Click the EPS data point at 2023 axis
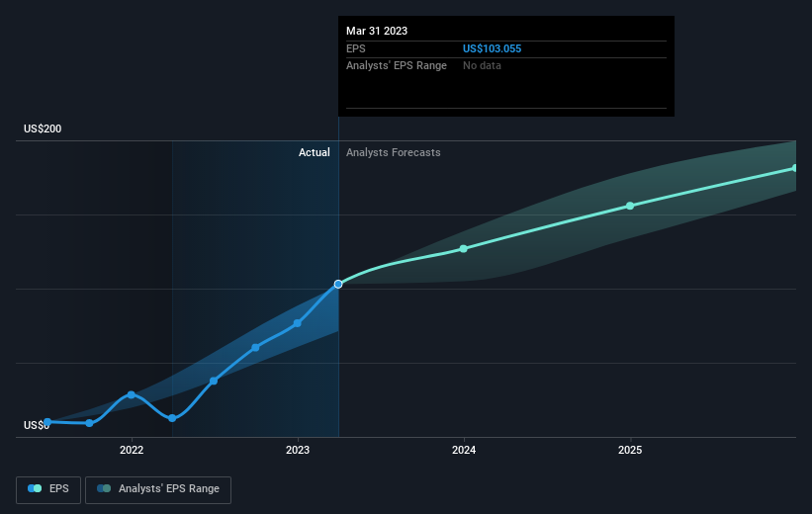The image size is (812, 514). (298, 323)
